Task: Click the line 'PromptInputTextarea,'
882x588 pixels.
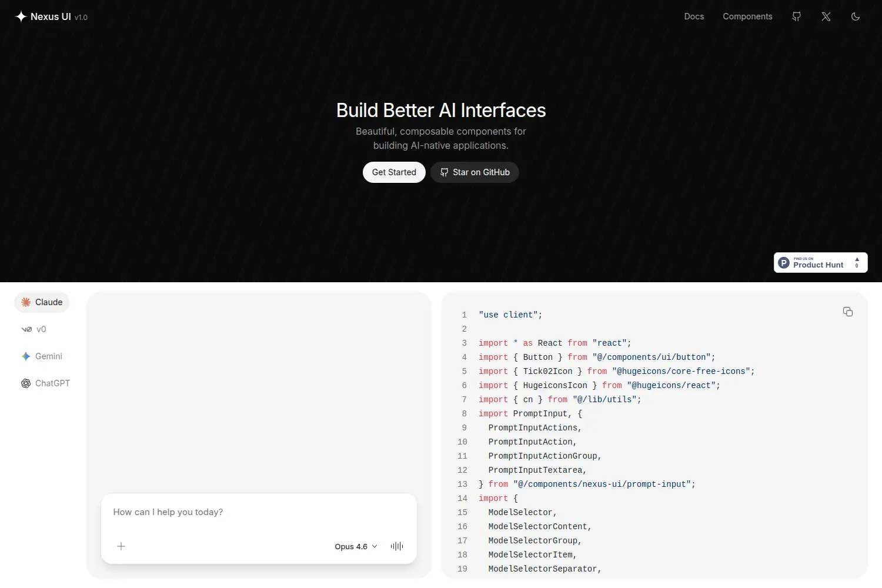Action: [537, 470]
